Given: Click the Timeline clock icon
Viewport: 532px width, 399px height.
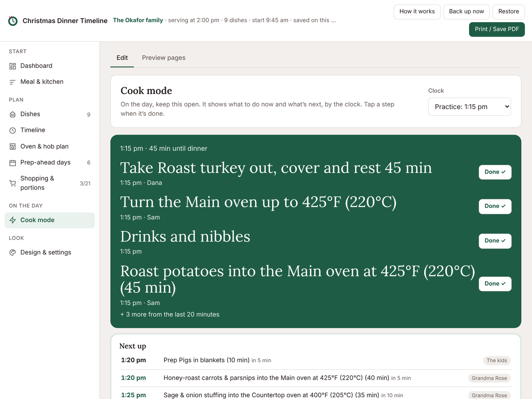Looking at the screenshot, I should point(12,130).
